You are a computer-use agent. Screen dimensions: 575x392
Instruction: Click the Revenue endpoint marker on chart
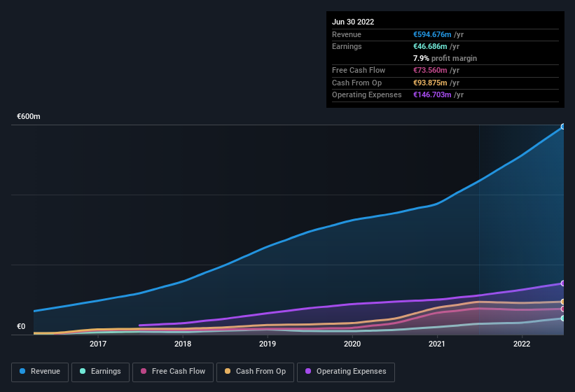click(x=563, y=127)
